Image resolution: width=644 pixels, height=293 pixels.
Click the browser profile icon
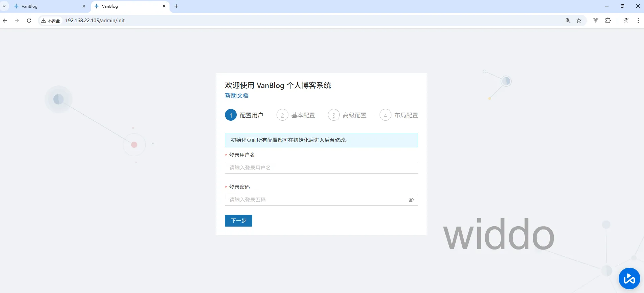pyautogui.click(x=626, y=21)
